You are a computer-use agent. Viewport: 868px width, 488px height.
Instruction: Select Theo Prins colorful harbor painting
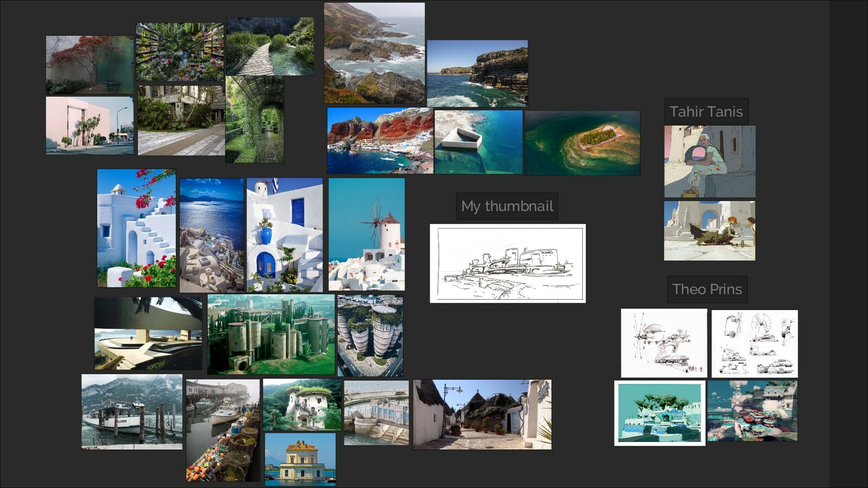click(752, 410)
